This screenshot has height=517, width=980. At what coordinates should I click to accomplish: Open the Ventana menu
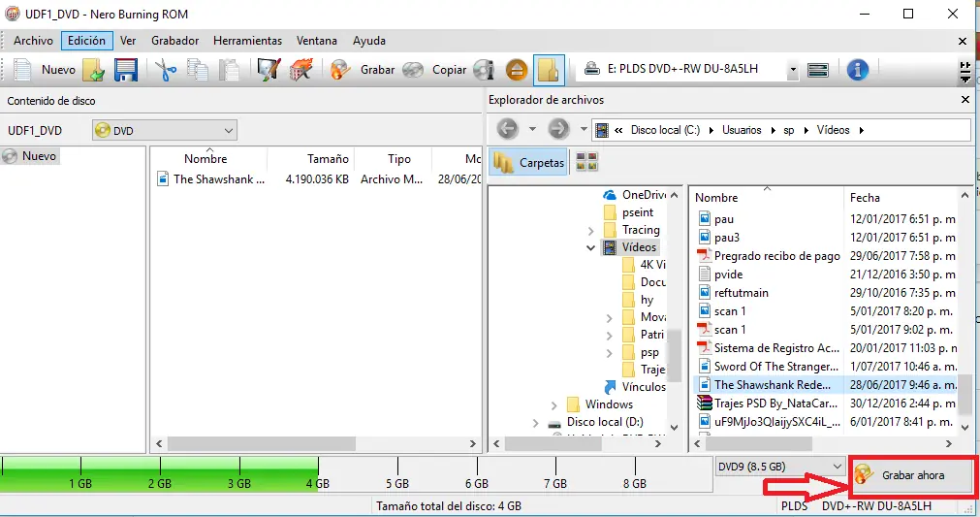coord(316,41)
